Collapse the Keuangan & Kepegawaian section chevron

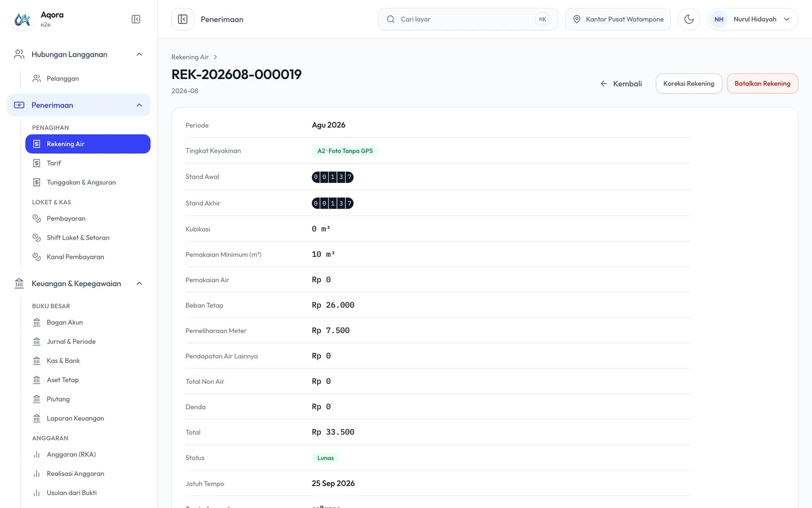pos(139,283)
